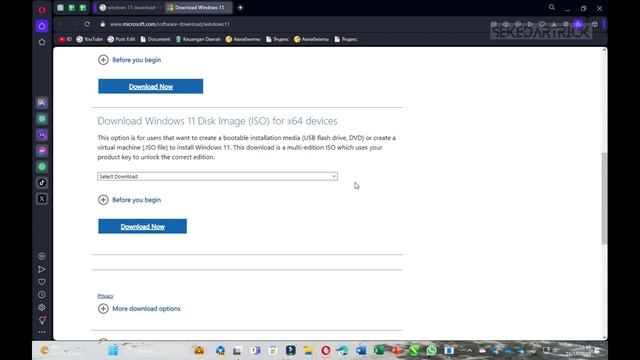
Task: Open WhatsApp from the Opera sidebar
Action: tap(42, 167)
